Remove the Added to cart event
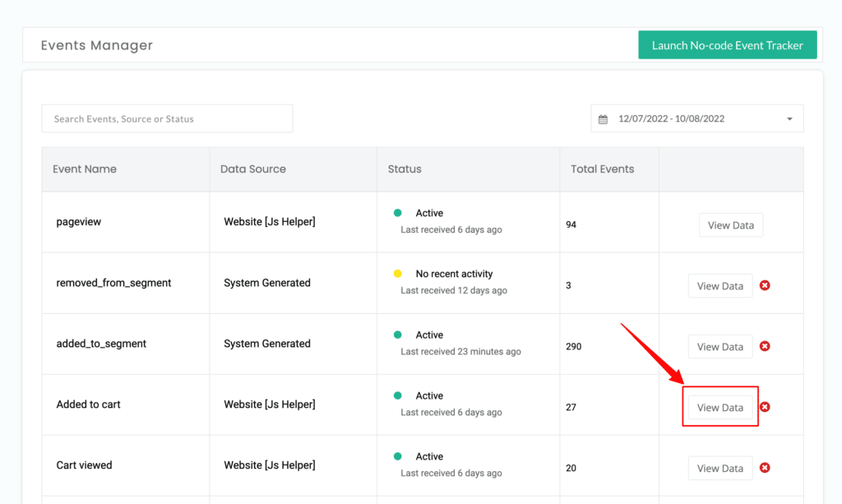The height and width of the screenshot is (504, 842). 765,407
